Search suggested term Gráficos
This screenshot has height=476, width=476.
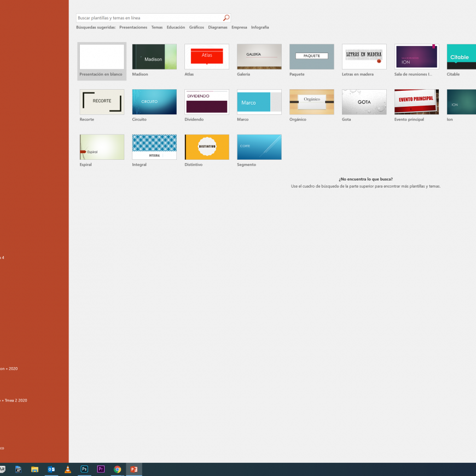pyautogui.click(x=196, y=27)
